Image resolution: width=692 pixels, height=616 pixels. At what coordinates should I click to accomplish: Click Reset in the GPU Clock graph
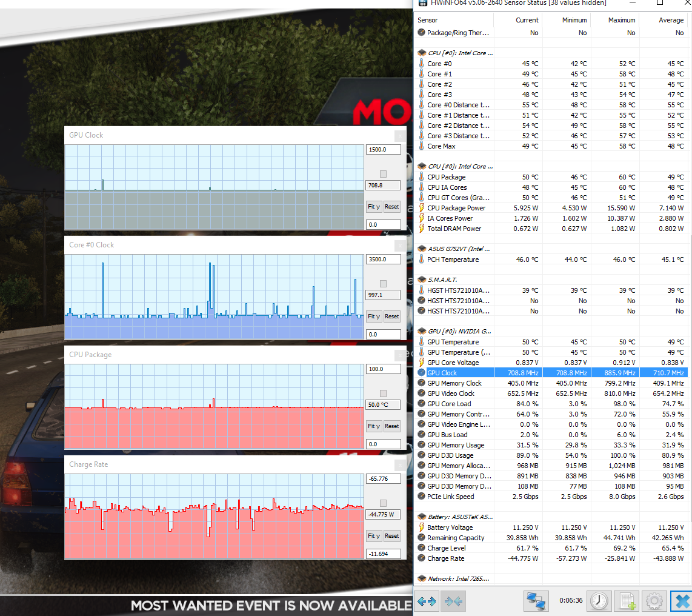tap(392, 207)
